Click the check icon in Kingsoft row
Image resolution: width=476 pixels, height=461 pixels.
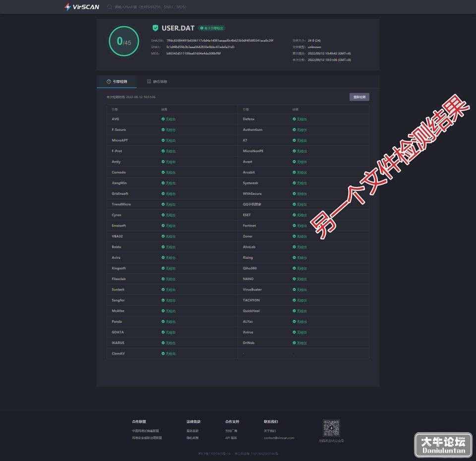coord(163,268)
